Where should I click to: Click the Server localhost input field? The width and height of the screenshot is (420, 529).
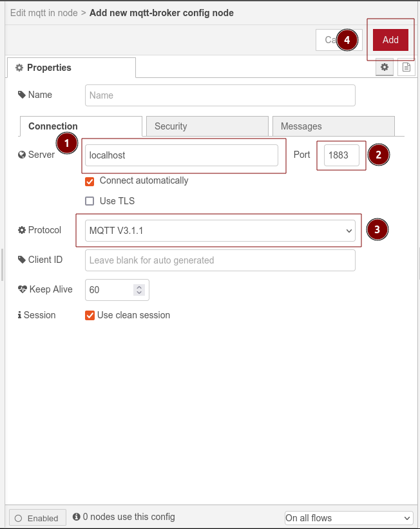click(x=181, y=155)
